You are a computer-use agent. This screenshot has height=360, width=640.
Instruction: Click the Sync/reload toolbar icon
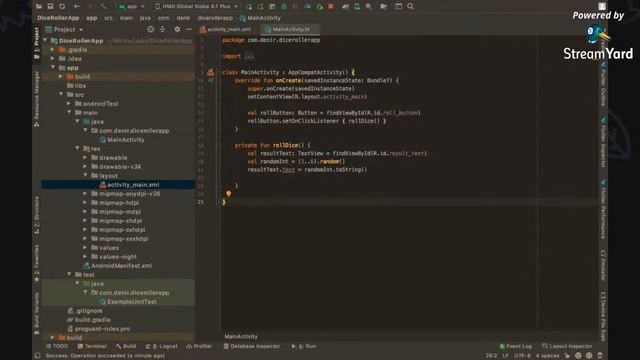(x=62, y=7)
